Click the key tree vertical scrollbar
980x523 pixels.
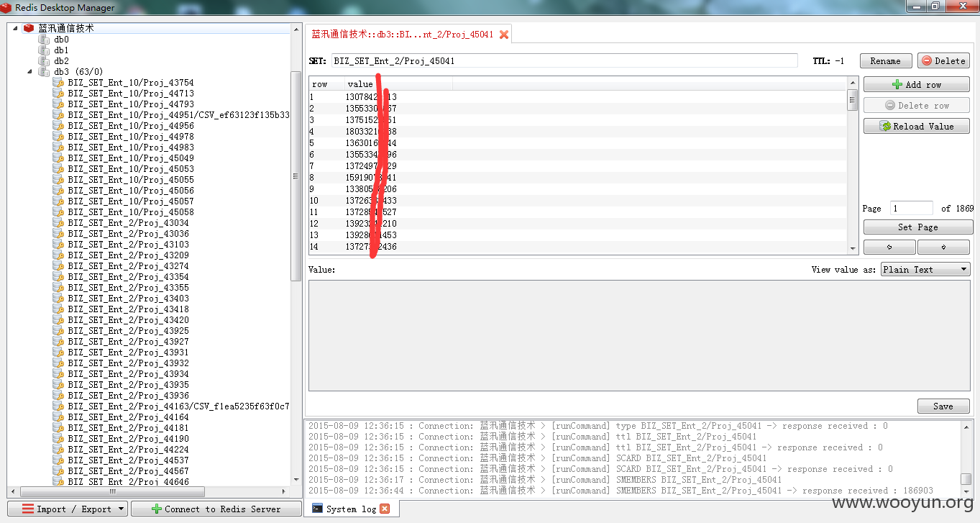pos(296,176)
